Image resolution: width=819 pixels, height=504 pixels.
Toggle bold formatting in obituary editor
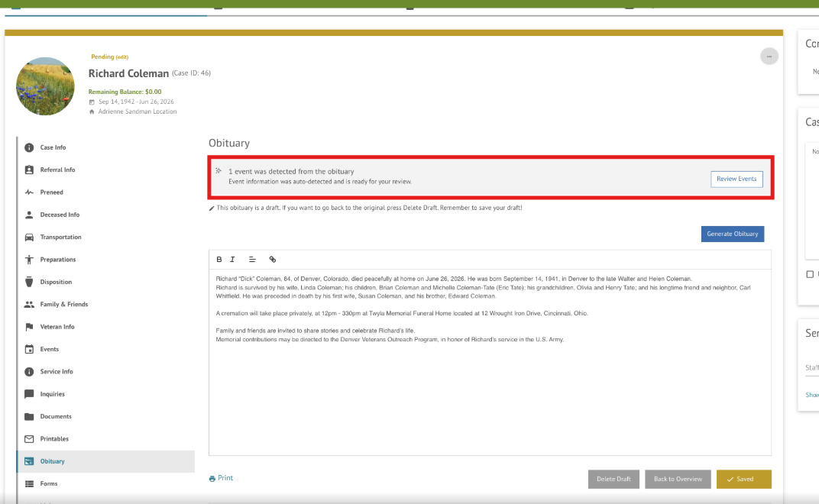(219, 260)
